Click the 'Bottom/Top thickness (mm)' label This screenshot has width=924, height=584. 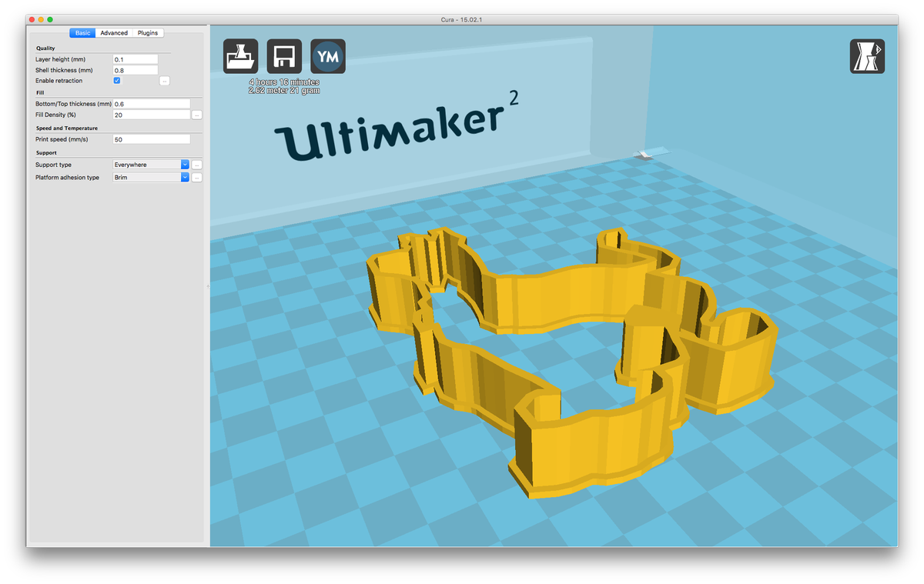click(x=73, y=104)
